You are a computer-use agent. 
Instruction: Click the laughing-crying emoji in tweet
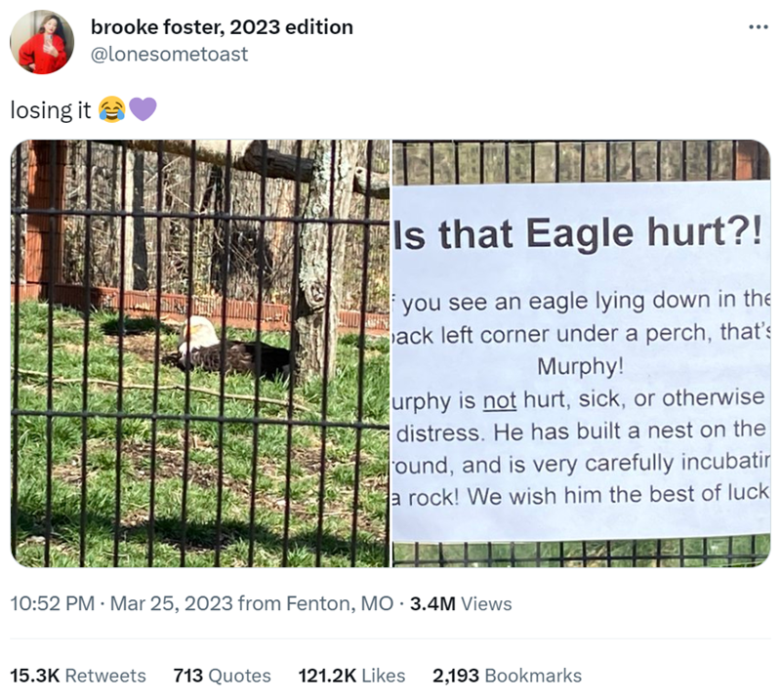click(x=111, y=110)
